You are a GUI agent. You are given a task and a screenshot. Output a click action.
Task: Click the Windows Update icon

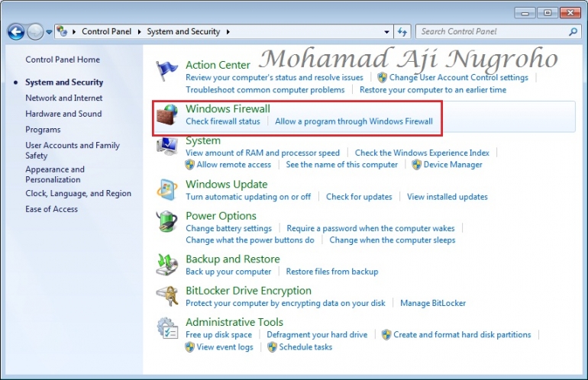[167, 190]
